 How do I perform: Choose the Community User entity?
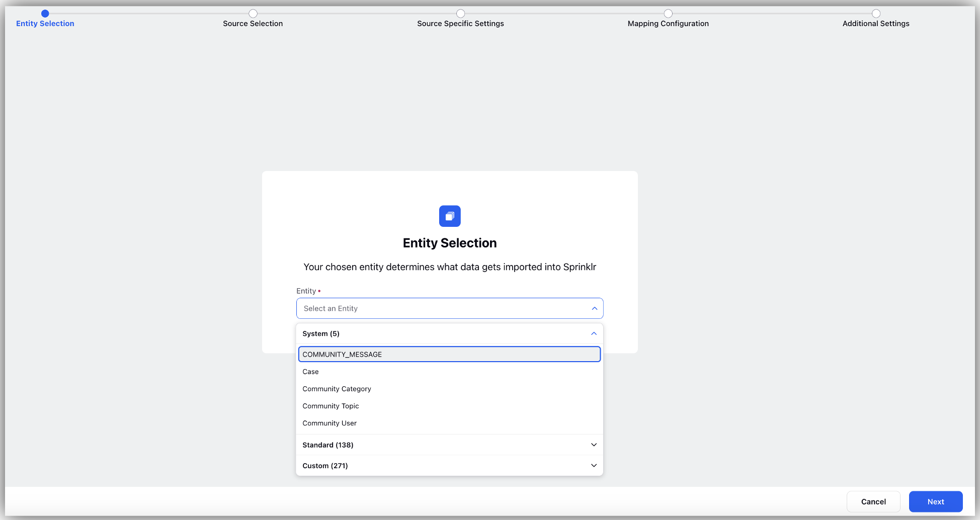coord(450,423)
